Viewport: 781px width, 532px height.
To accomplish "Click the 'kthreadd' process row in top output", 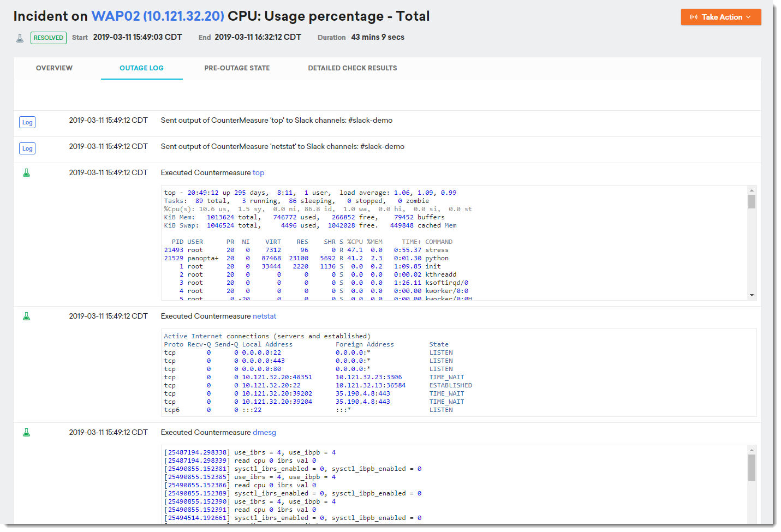I will tap(310, 275).
